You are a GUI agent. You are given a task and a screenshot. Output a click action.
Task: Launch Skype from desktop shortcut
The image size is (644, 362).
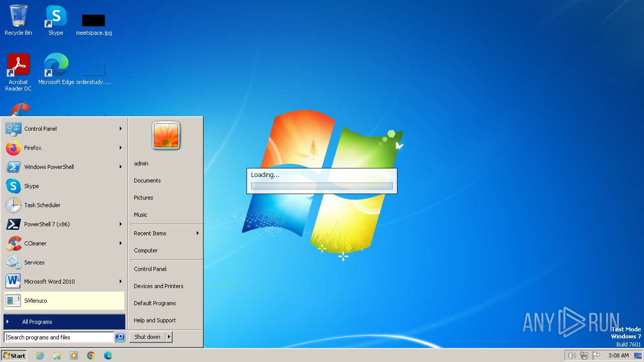tap(56, 20)
